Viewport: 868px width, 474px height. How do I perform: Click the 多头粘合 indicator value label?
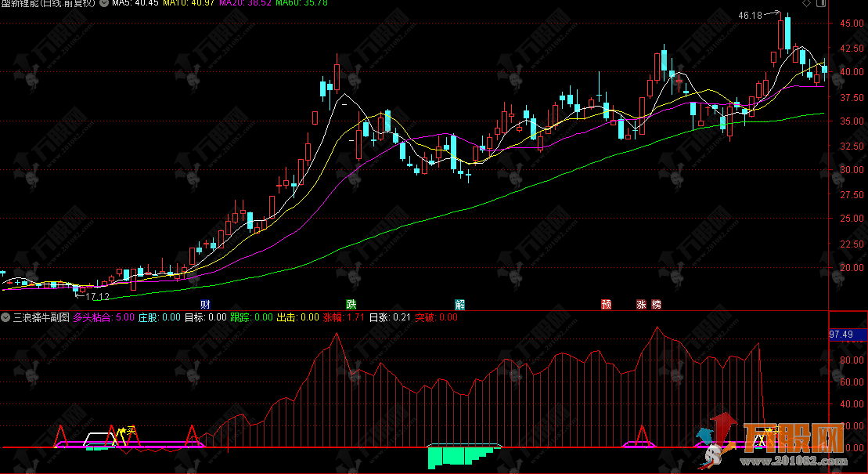point(103,317)
